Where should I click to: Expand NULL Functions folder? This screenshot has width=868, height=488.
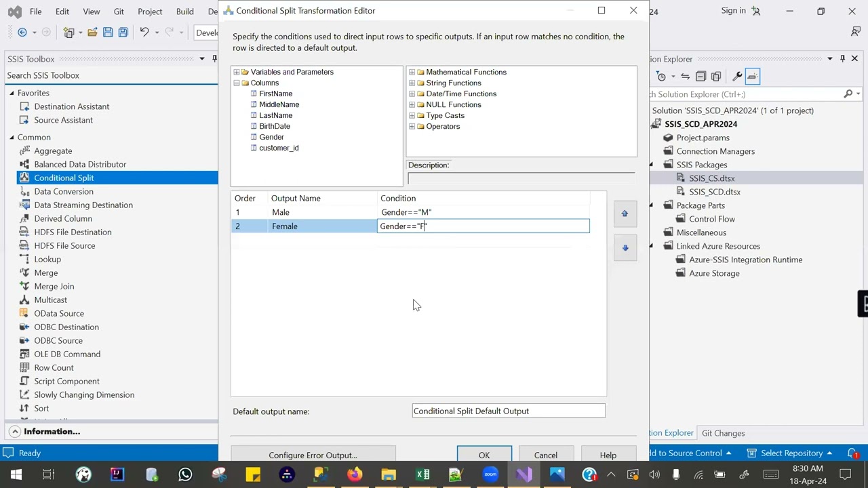click(412, 104)
